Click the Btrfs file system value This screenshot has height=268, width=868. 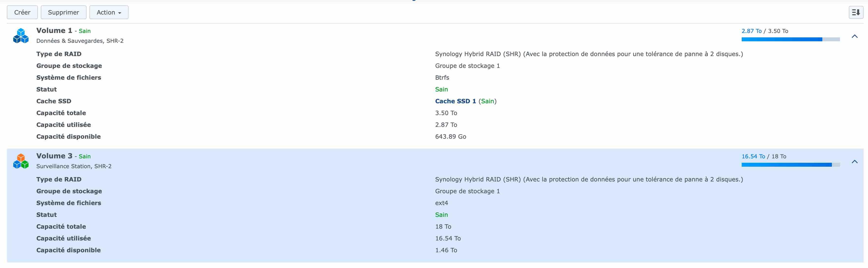click(442, 77)
